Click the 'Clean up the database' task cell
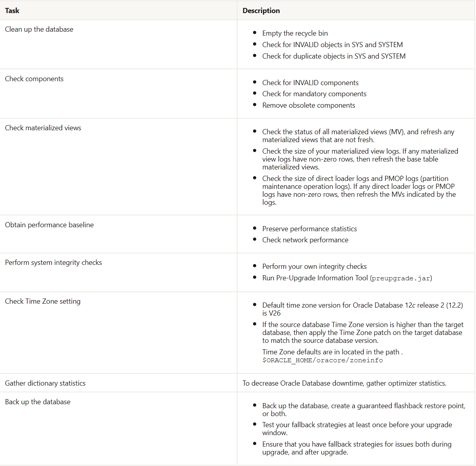The height and width of the screenshot is (466, 476). pos(39,29)
